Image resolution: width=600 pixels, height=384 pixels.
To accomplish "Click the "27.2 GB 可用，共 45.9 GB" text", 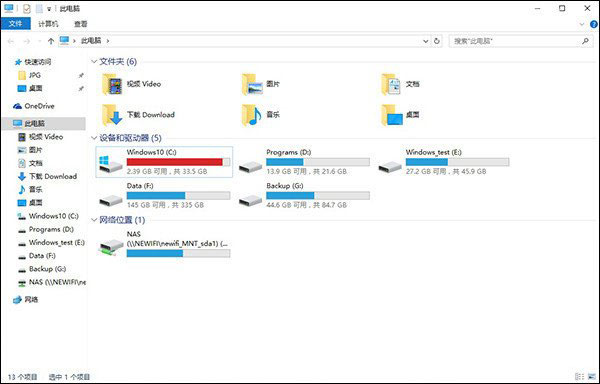I will point(446,172).
